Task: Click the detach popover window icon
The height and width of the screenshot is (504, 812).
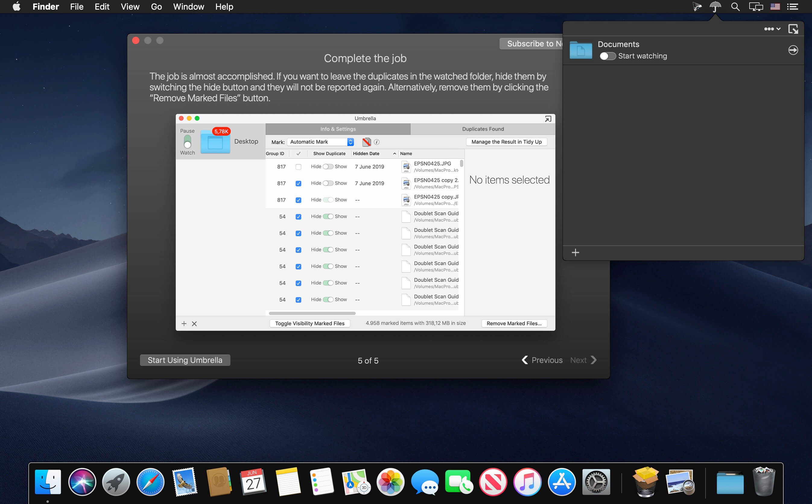Action: point(793,29)
